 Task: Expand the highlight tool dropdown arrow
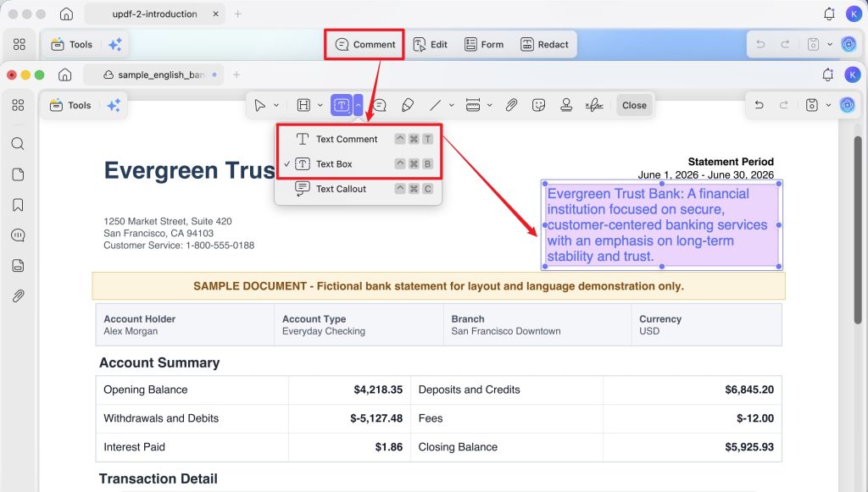tap(320, 105)
